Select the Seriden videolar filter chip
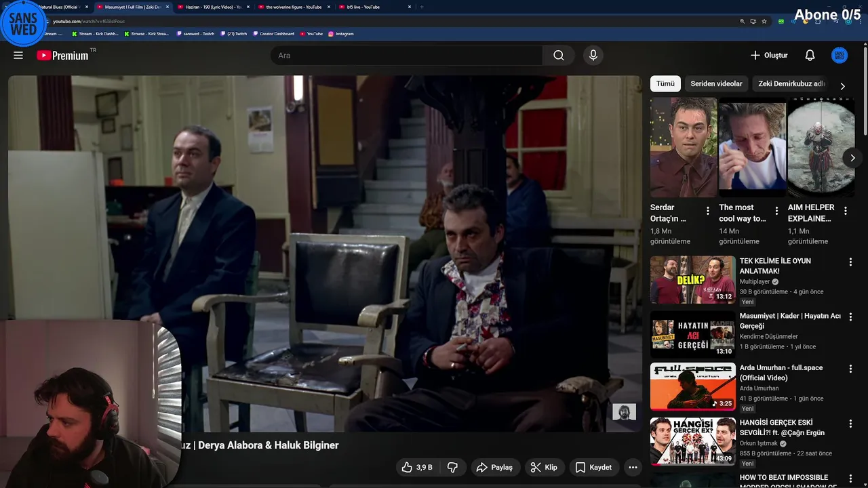This screenshot has height=488, width=868. 716,84
